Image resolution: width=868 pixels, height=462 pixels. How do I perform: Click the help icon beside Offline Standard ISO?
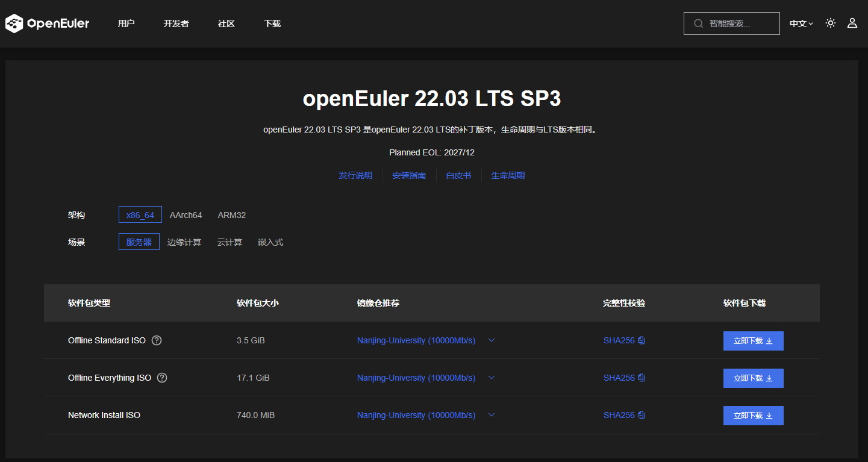tap(157, 340)
